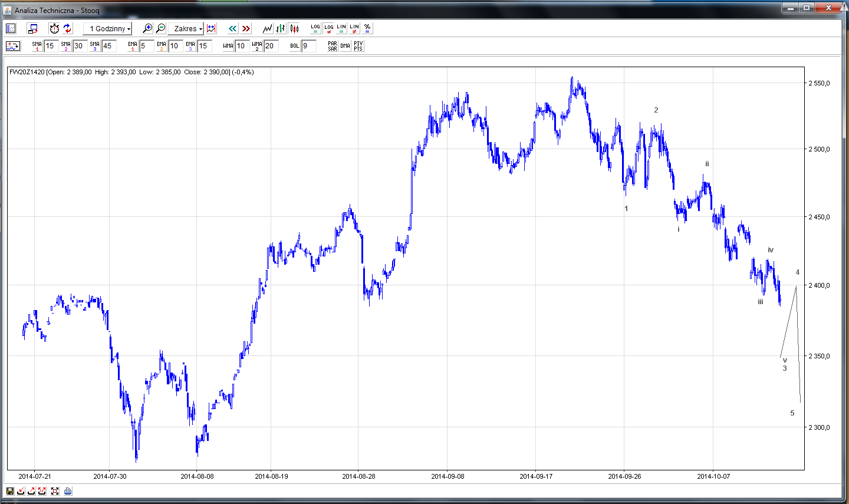The height and width of the screenshot is (504, 849).
Task: Click the WMA 2 period field showing 20
Action: (270, 46)
